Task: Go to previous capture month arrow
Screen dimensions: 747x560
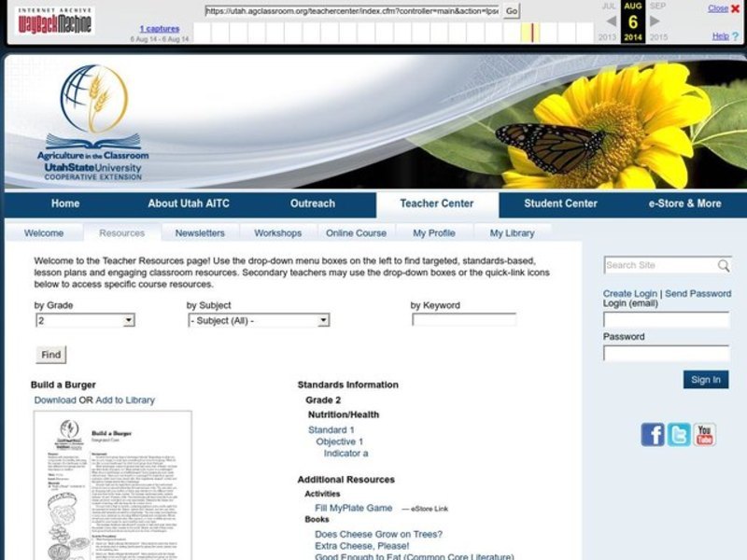Action: tap(611, 21)
